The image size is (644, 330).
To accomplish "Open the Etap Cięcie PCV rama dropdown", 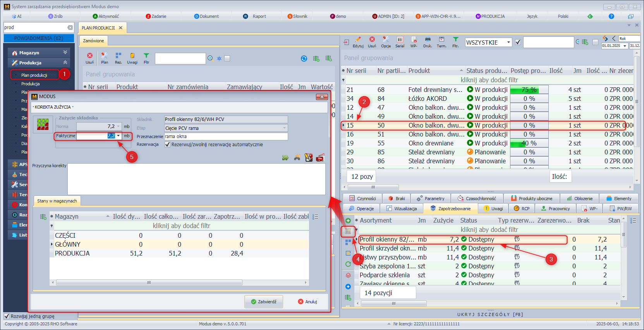I will [x=284, y=128].
